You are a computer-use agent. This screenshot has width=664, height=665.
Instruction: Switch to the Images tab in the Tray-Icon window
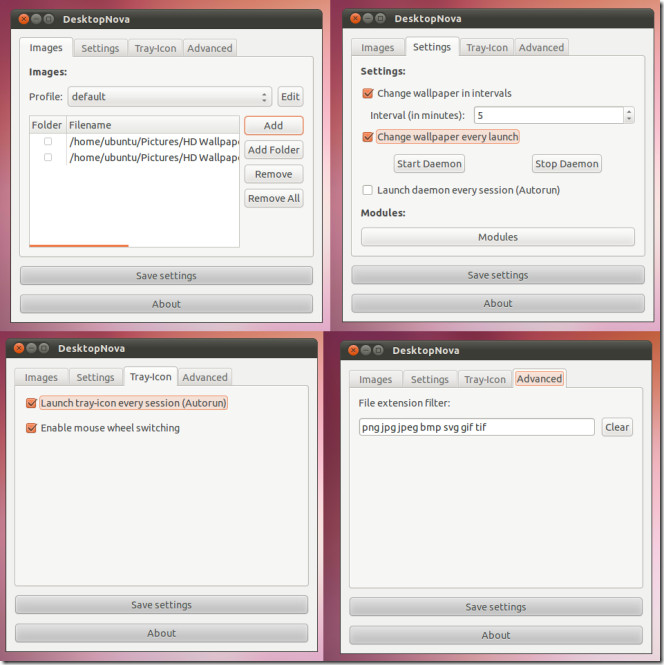pos(41,377)
